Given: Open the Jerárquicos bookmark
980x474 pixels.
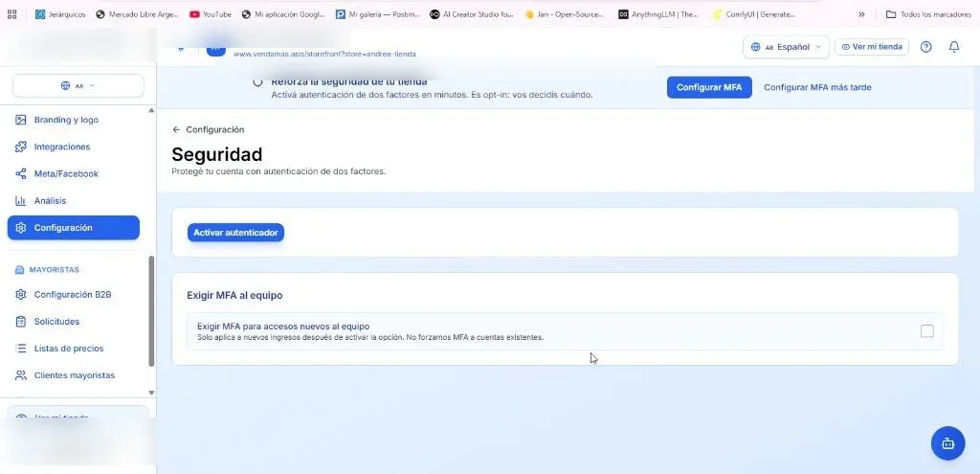Looking at the screenshot, I should [x=60, y=14].
